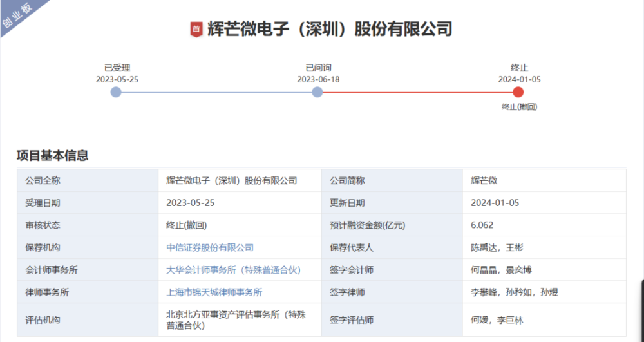This screenshot has height=342, width=644.
Task: Click the 签字会计师 names 何晶晶，景奕博
Action: click(502, 270)
